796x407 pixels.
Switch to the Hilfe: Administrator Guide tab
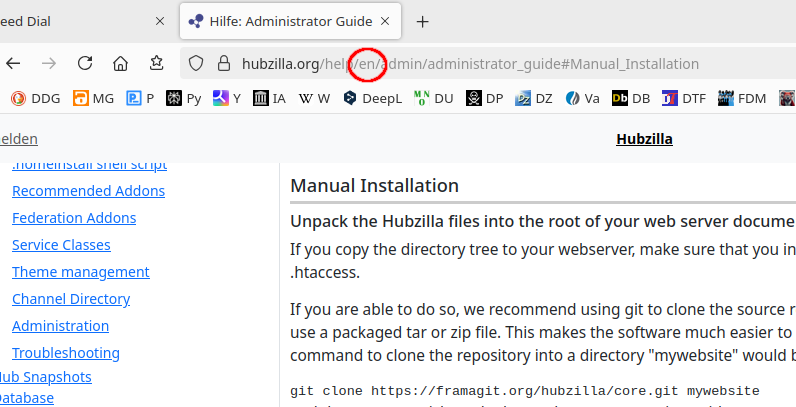pos(280,21)
